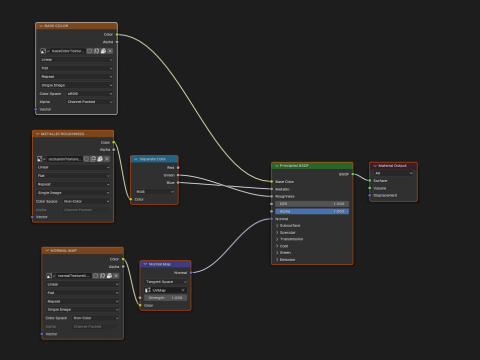Viewport: 480px width, 360px height.
Task: Click the UVMap icon in Normal Map node
Action: (148, 290)
